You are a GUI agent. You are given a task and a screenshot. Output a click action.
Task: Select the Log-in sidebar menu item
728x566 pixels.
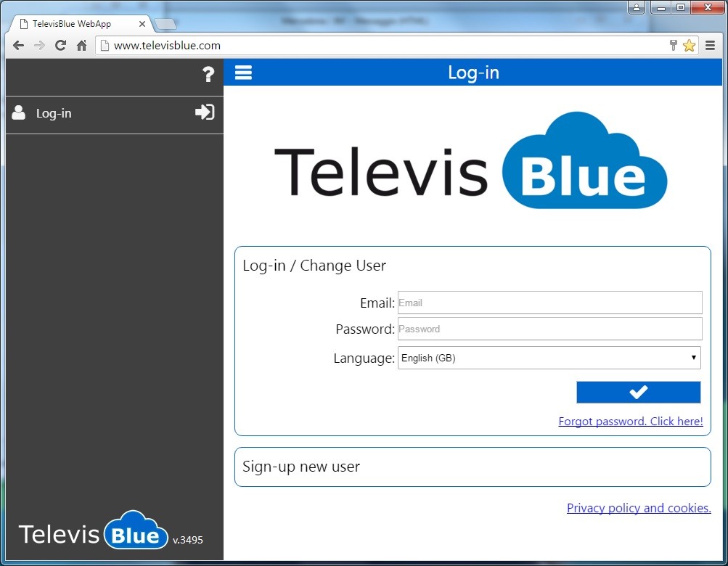(115, 115)
